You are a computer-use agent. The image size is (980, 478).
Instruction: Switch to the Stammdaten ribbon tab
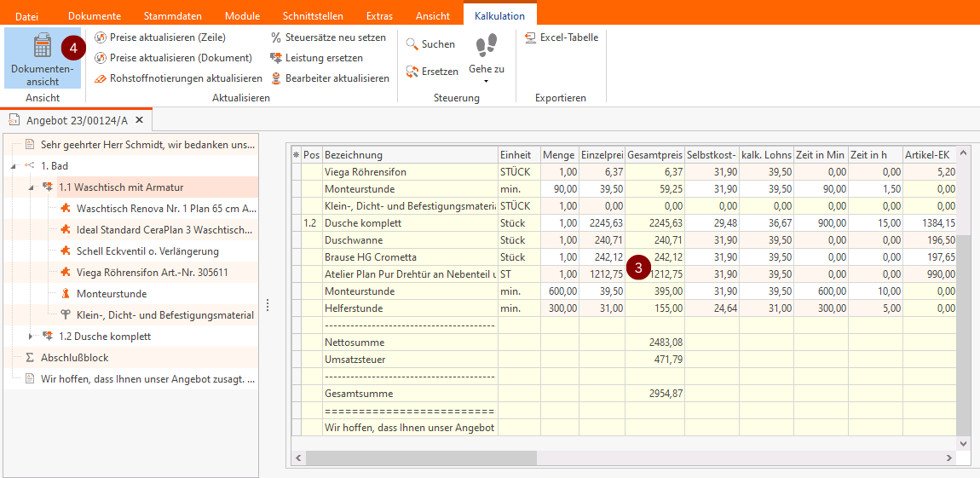tap(173, 16)
